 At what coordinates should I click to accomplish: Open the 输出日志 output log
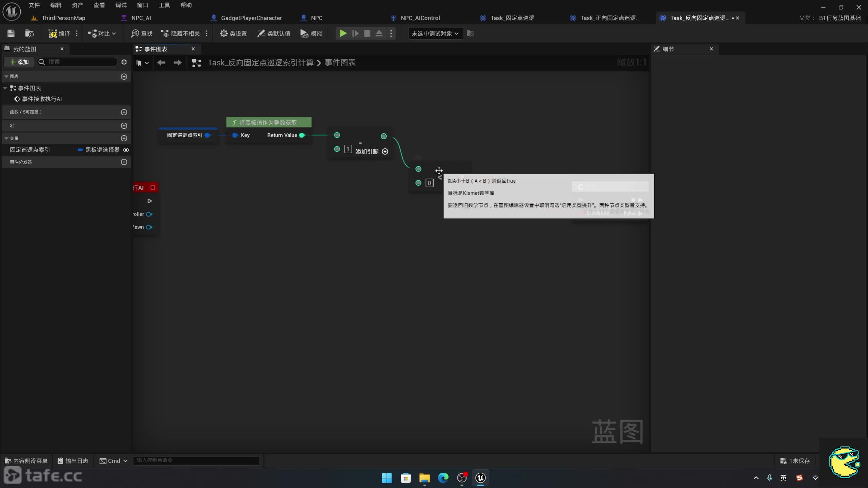click(x=73, y=461)
